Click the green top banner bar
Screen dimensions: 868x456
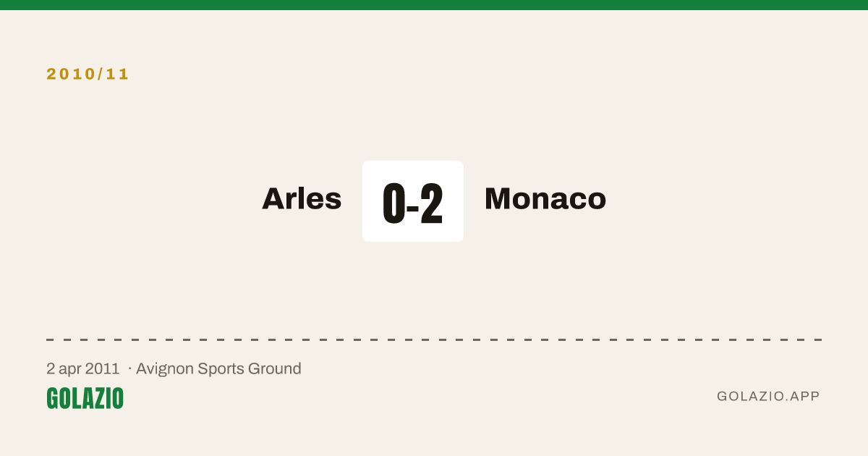point(434,5)
